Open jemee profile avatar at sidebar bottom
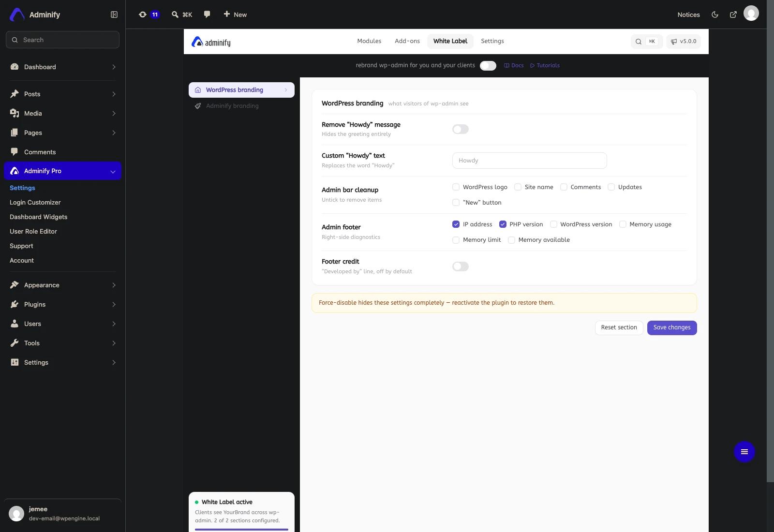Screen dimensions: 774x532 tap(16, 513)
